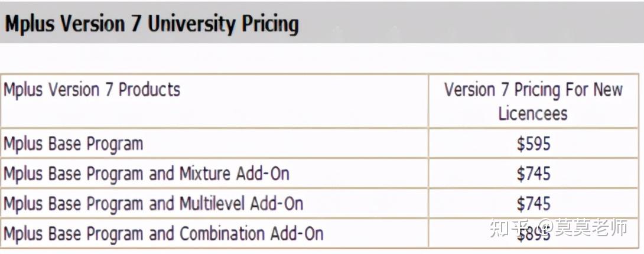The height and width of the screenshot is (254, 644).
Task: Select the Base Program and Combination Add-On row
Action: 163,233
